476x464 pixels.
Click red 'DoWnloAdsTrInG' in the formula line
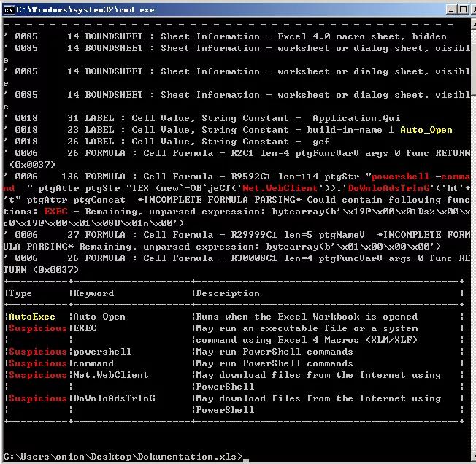(388, 188)
